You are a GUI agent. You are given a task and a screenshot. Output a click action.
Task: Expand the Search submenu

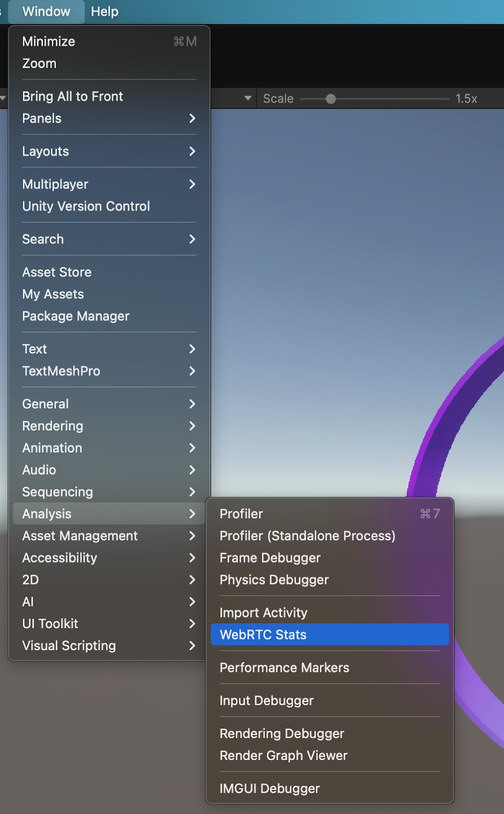[x=109, y=239]
